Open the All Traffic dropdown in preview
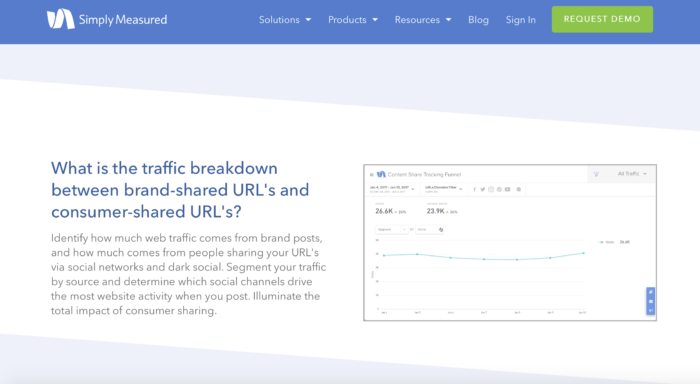700x384 pixels. (x=632, y=174)
